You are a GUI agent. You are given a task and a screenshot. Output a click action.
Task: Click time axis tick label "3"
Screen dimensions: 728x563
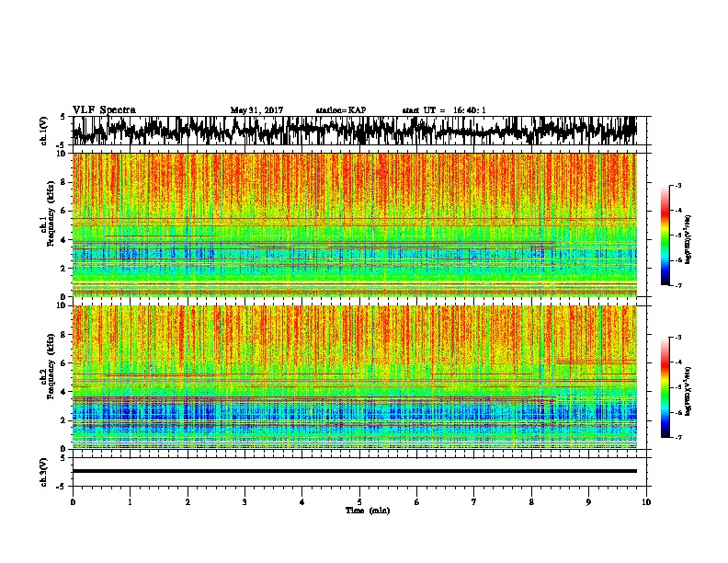click(245, 502)
